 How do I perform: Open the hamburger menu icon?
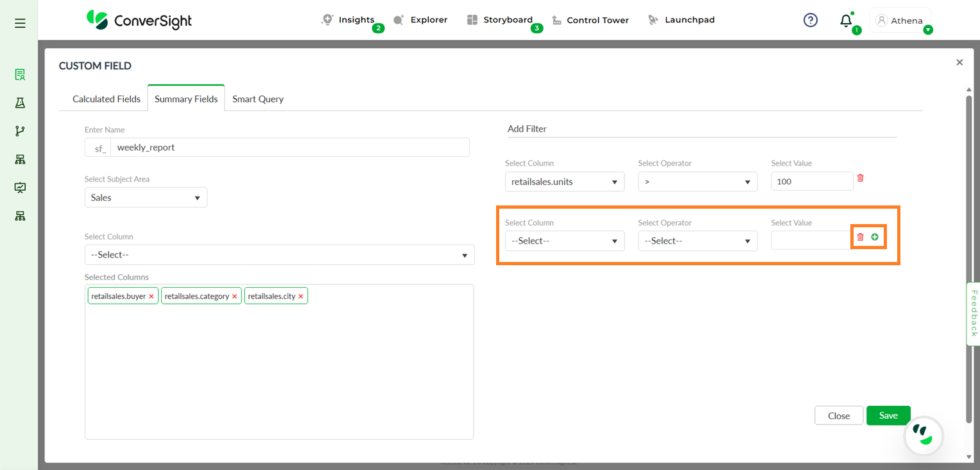pos(20,23)
